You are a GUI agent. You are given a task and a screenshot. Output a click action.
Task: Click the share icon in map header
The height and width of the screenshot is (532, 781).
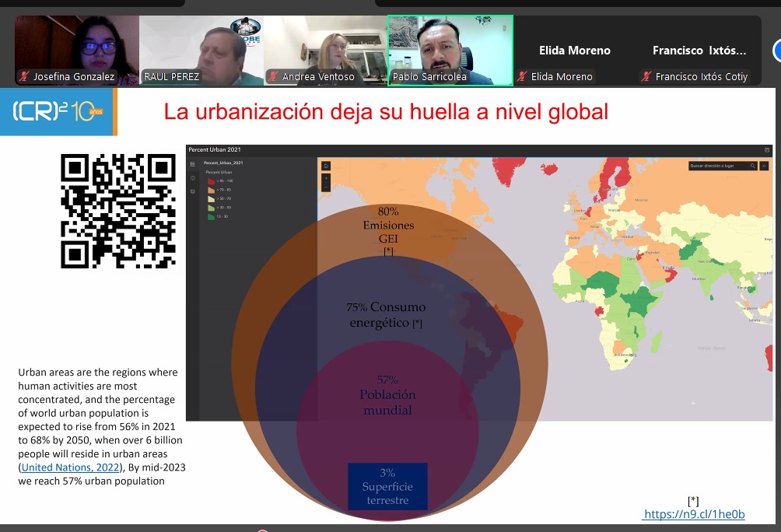tap(766, 150)
